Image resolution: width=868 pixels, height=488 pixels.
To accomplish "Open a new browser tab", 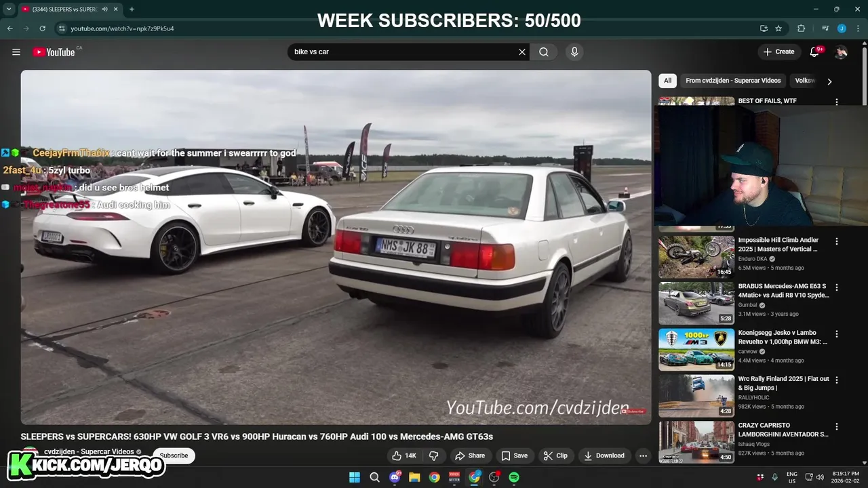I will pos(132,9).
